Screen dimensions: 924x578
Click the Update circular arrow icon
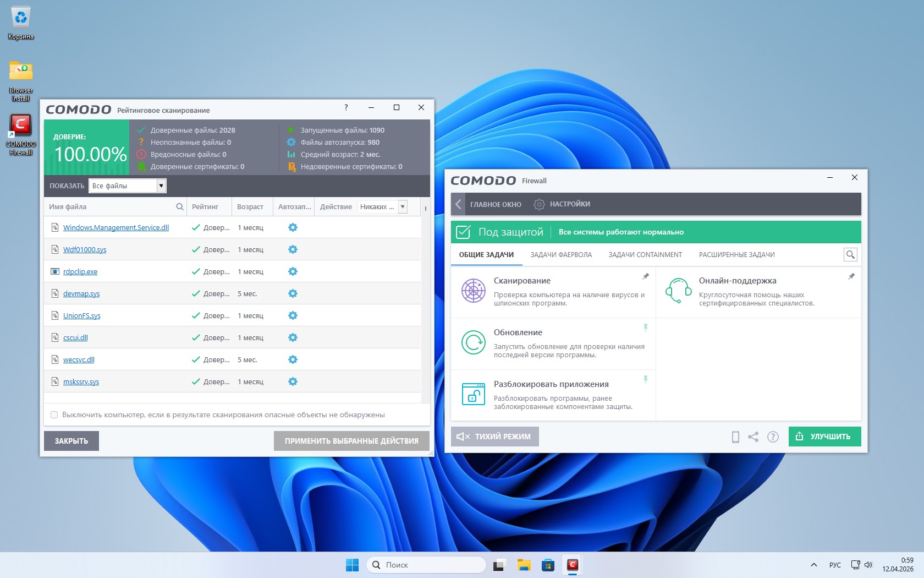(x=473, y=342)
